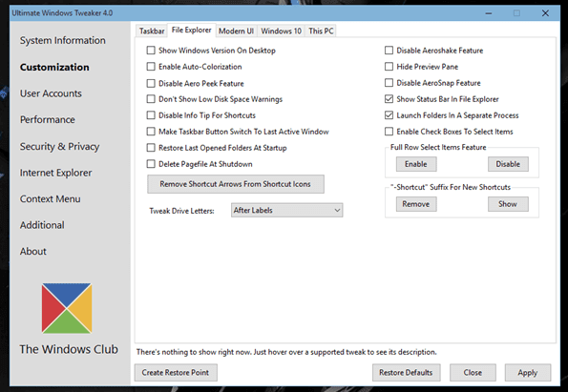Open System Information in sidebar
The width and height of the screenshot is (568, 392).
pos(63,41)
